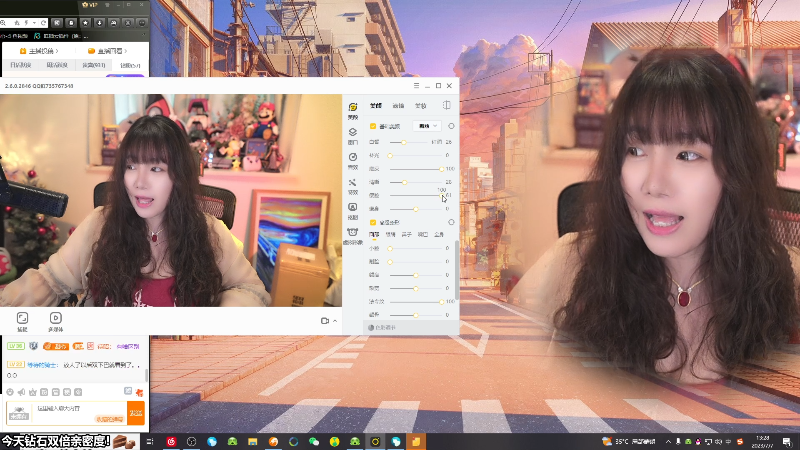Viewport: 800px width, 450px height.
Task: Open the WeChat icon on the taskbar
Action: point(314,441)
